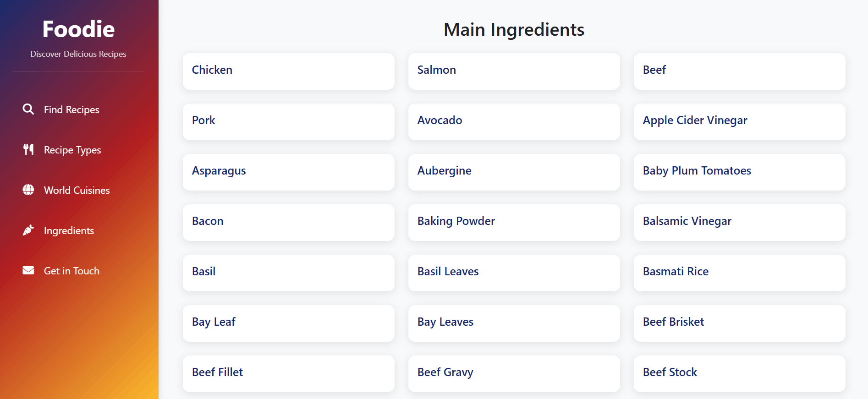Select Basmati Rice ingredient

(x=740, y=273)
